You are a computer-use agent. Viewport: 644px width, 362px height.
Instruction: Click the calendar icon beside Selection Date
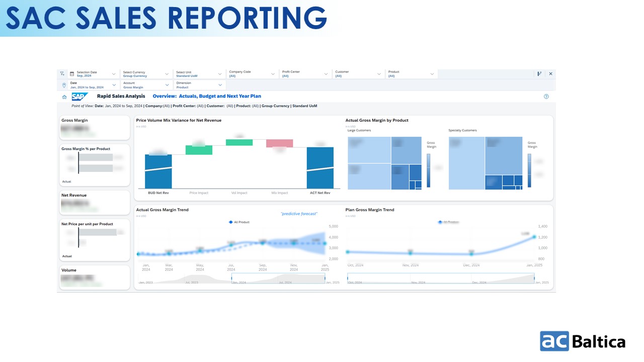coord(72,74)
